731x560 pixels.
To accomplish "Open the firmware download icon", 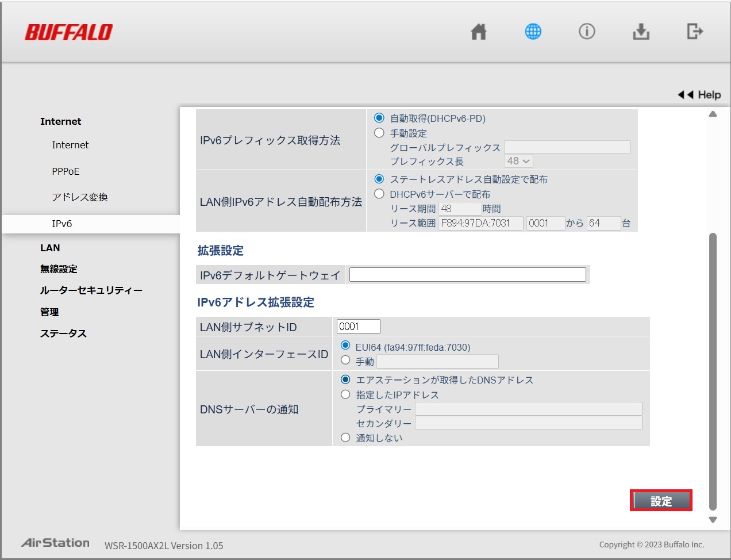I will tap(641, 32).
